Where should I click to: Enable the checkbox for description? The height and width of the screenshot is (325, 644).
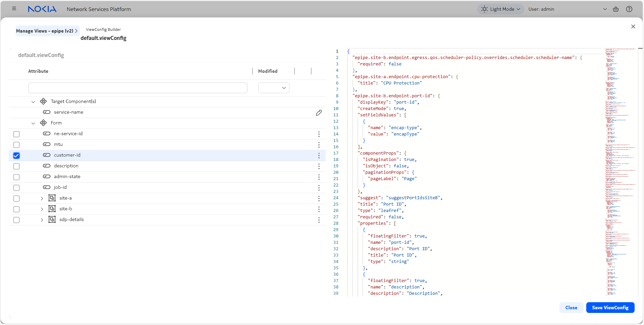(16, 166)
